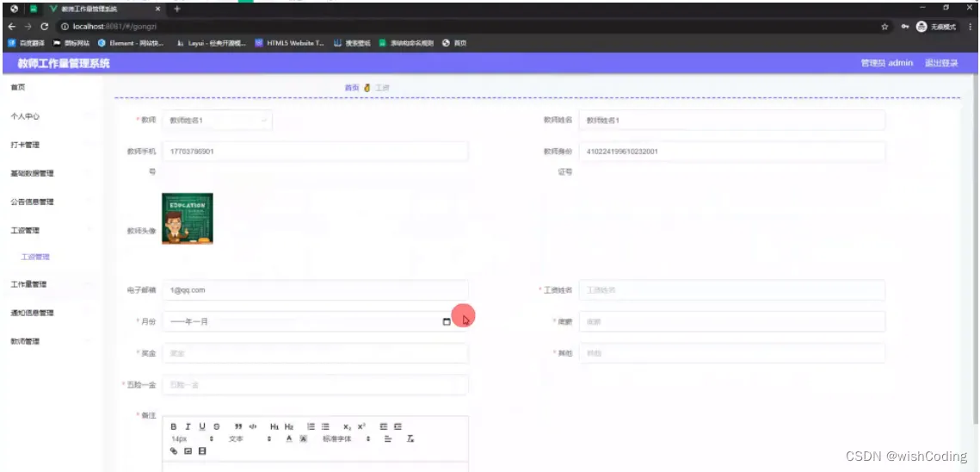Expand 打卡管理 in the sidebar
The image size is (980, 472).
click(x=52, y=145)
